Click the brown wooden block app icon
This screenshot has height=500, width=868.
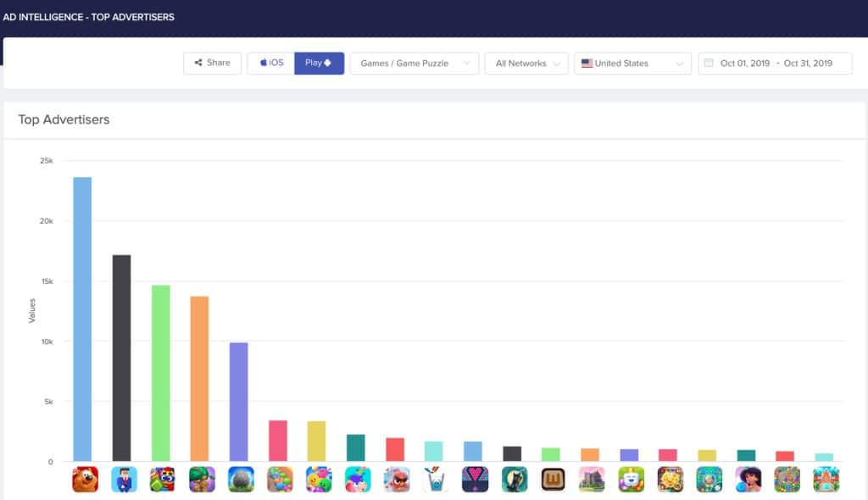[553, 480]
